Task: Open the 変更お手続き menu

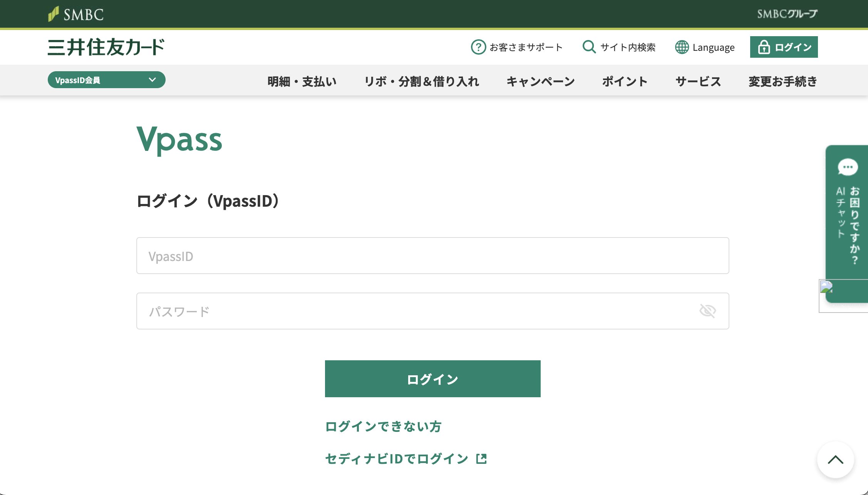Action: (783, 81)
